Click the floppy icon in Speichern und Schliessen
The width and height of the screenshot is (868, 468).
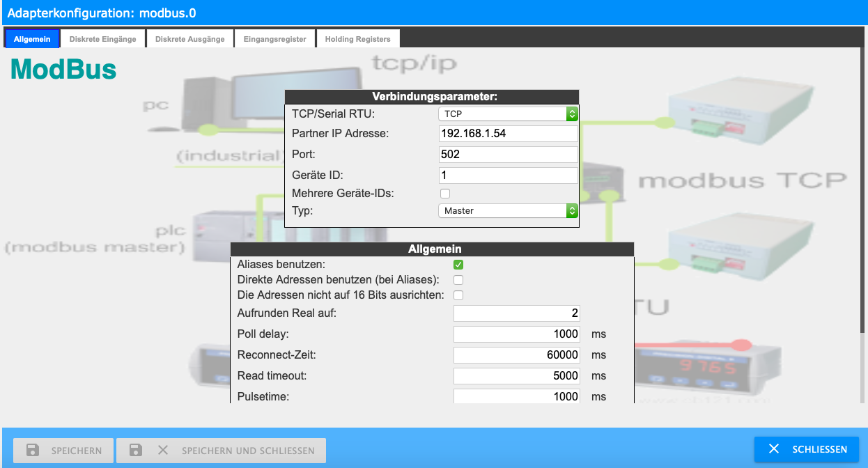coord(136,450)
